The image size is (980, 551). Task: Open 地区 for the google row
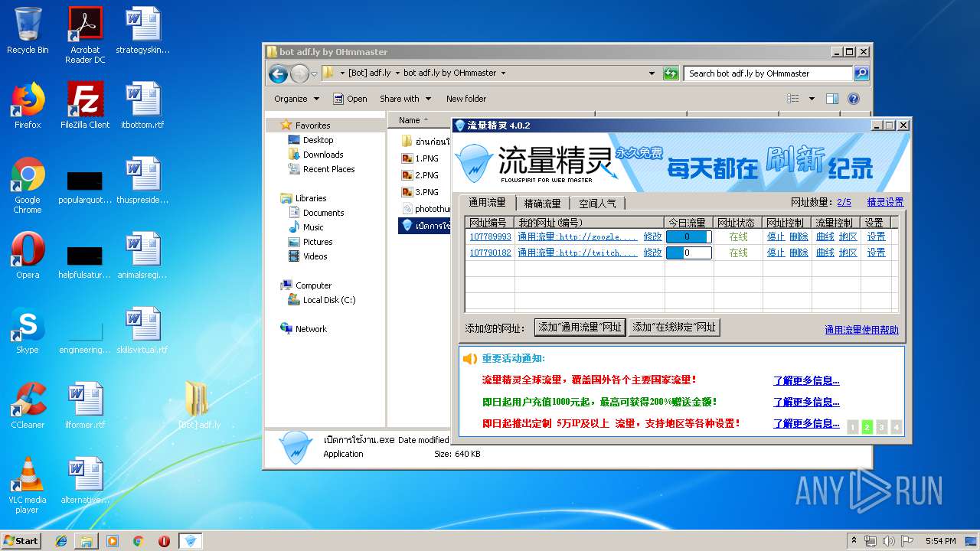pos(848,237)
